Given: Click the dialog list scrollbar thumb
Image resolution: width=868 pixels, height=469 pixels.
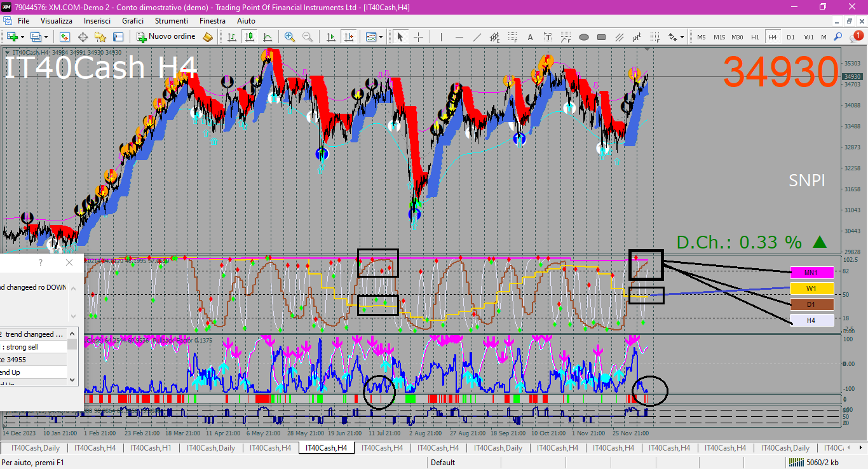Looking at the screenshot, I should pyautogui.click(x=72, y=344).
